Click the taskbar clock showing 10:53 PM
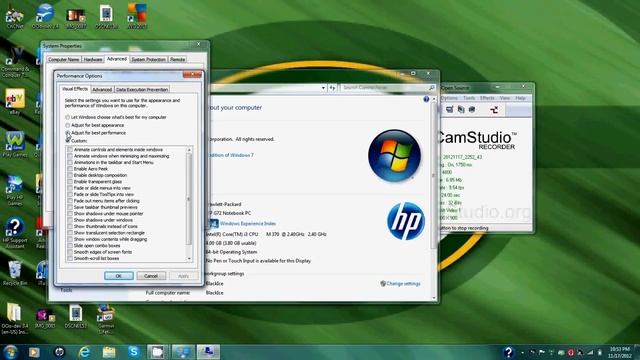640x360 pixels. tap(620, 352)
